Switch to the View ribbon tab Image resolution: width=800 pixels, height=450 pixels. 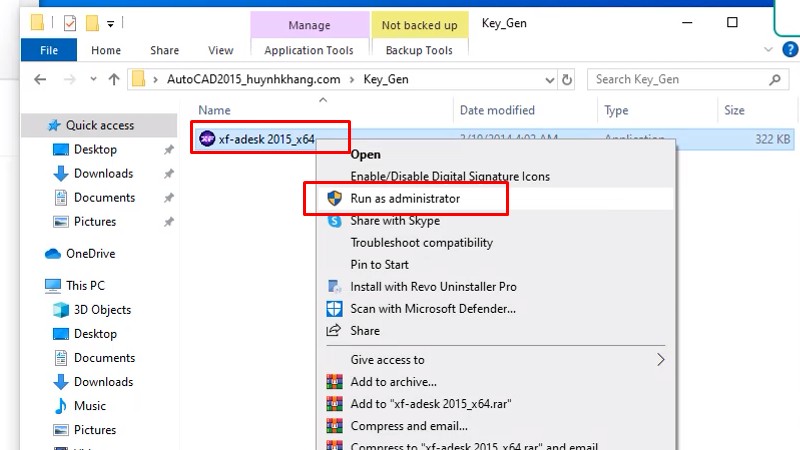tap(220, 50)
